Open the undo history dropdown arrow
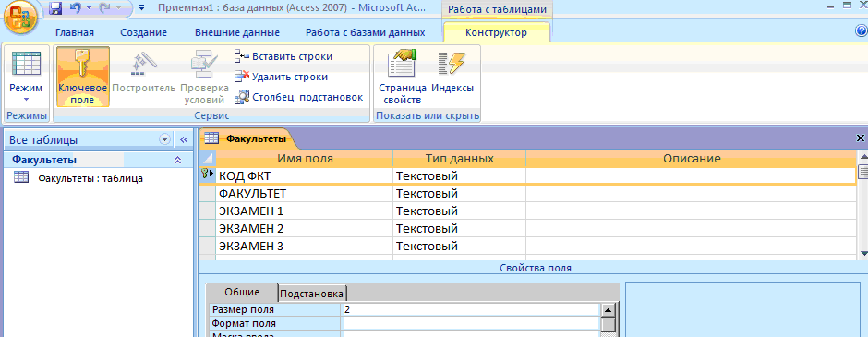 [x=89, y=9]
